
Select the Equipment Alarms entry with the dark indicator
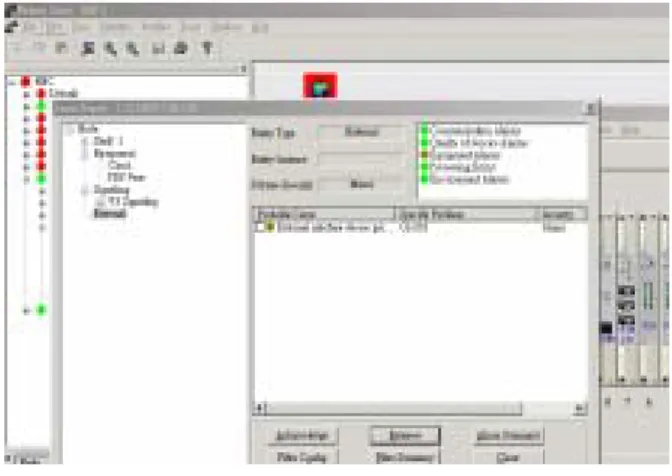click(460, 155)
